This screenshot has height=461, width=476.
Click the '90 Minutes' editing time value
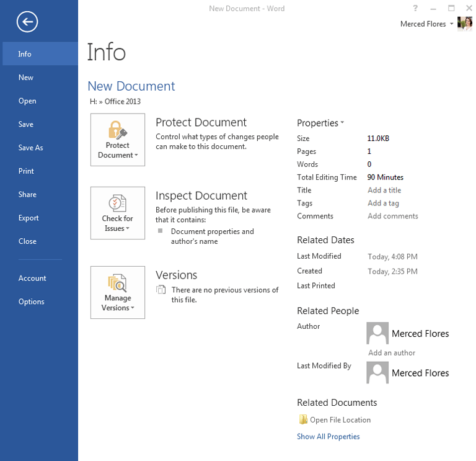386,177
